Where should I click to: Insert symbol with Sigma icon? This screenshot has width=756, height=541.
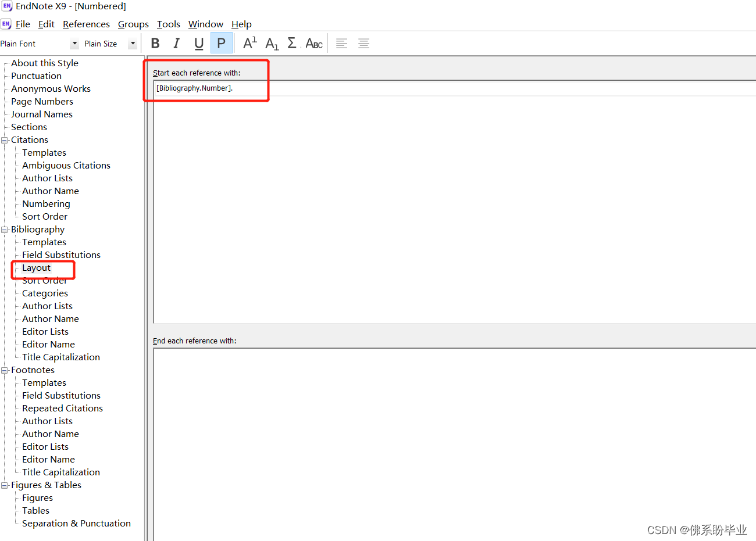[293, 43]
